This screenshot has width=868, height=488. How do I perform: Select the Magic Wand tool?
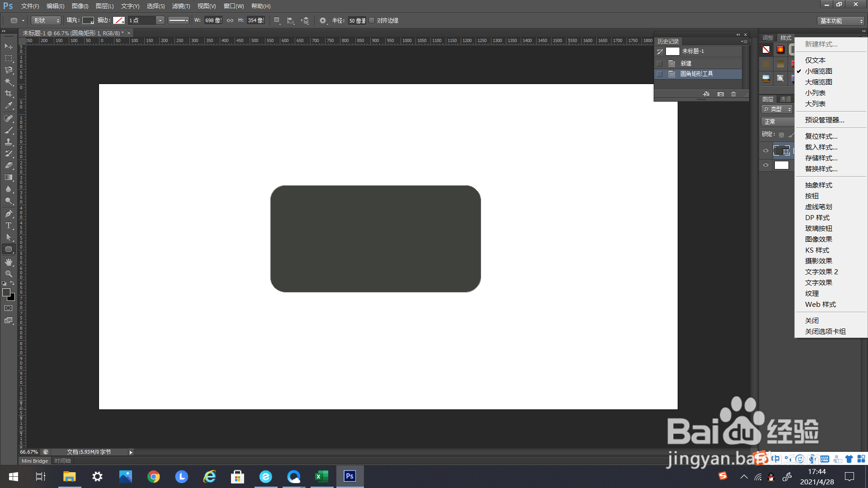click(9, 82)
